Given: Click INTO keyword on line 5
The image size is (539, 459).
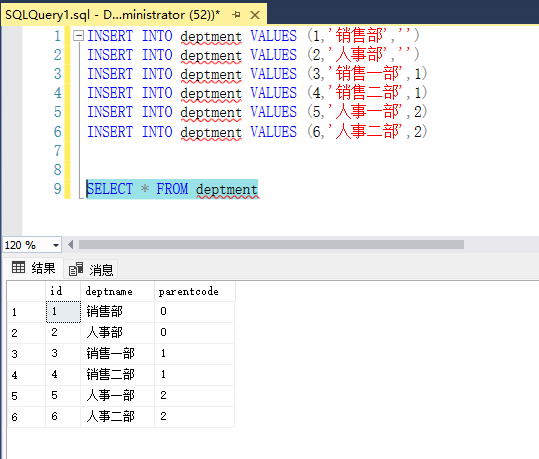Looking at the screenshot, I should 157,112.
